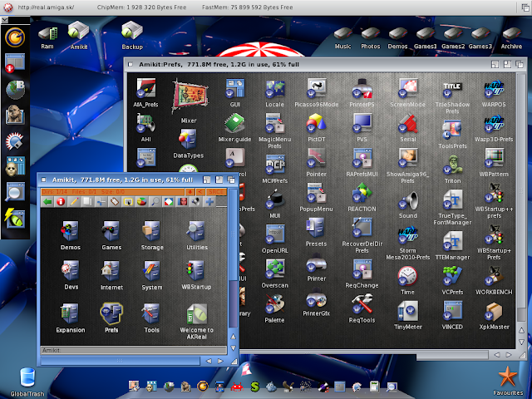Launch the globe browser icon in side dock
The image size is (532, 399).
click(15, 89)
